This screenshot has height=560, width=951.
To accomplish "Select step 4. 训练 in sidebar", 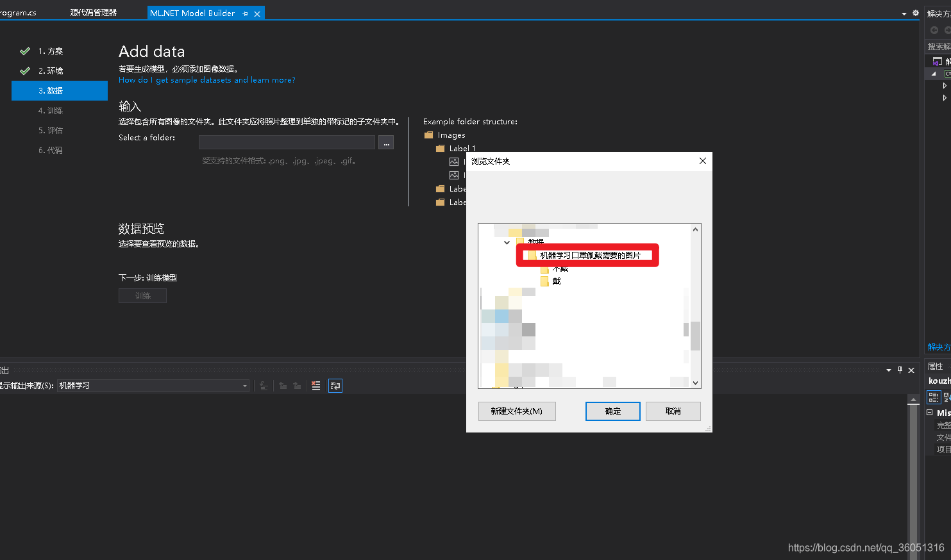I will [51, 111].
